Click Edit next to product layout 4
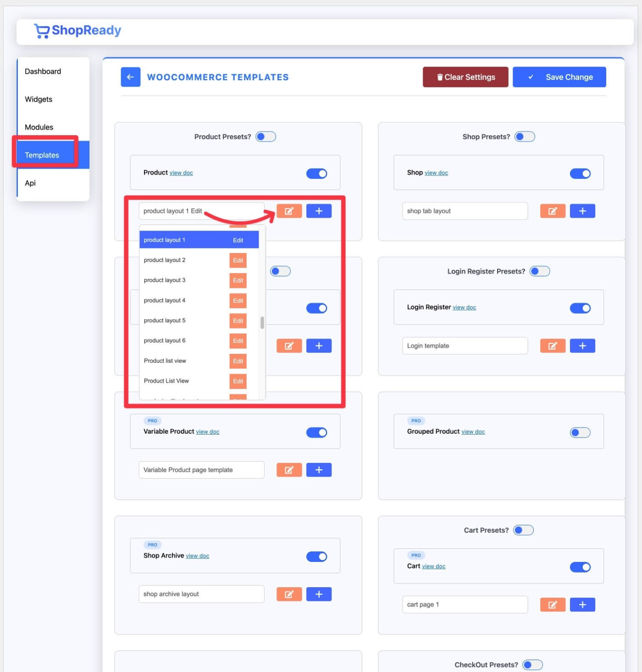The width and height of the screenshot is (642, 672). pos(238,301)
